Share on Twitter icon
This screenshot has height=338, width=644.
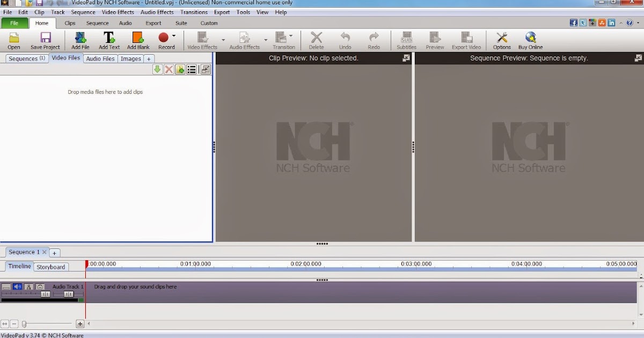[583, 23]
